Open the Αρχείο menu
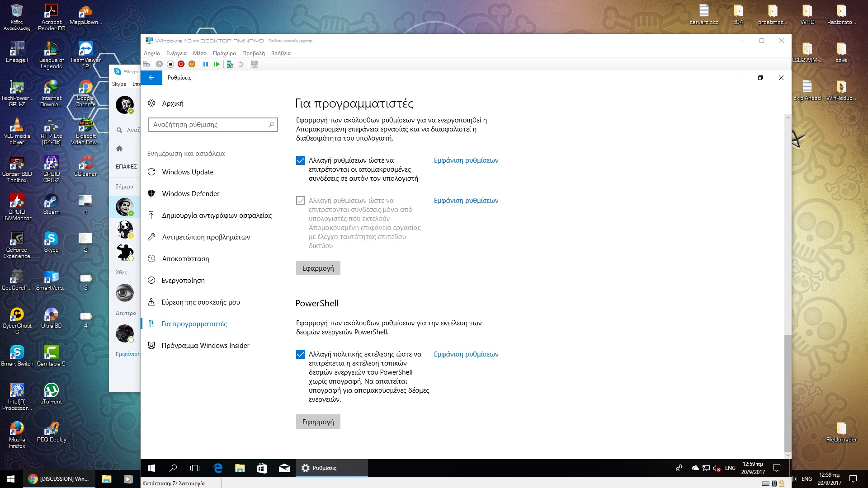The width and height of the screenshot is (868, 488). coord(152,53)
